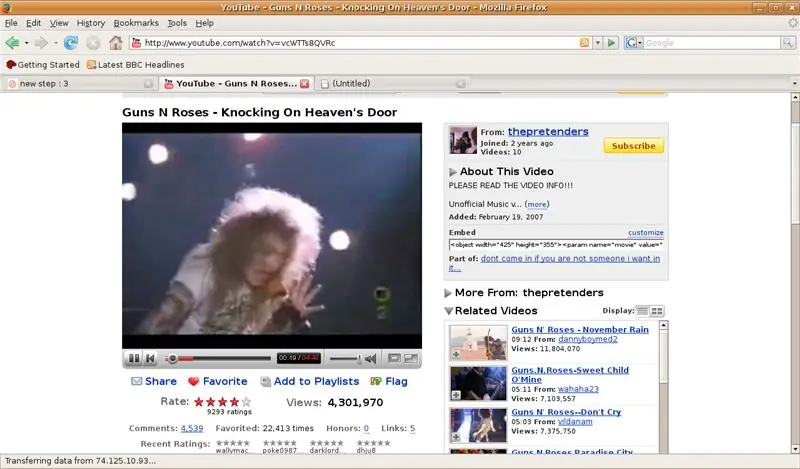The width and height of the screenshot is (800, 469).
Task: Expand the About This Video section
Action: 453,172
